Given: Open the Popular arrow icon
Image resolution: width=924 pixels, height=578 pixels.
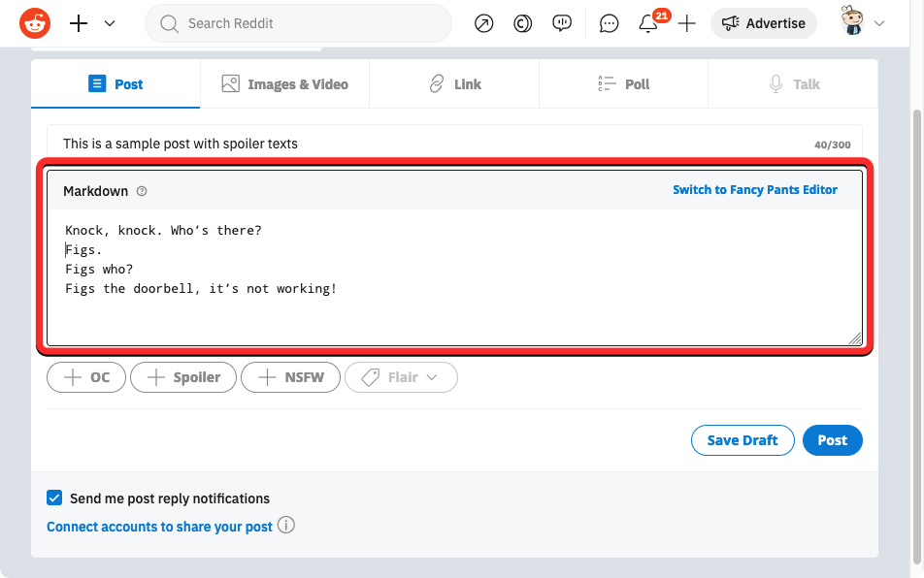Looking at the screenshot, I should [x=483, y=24].
